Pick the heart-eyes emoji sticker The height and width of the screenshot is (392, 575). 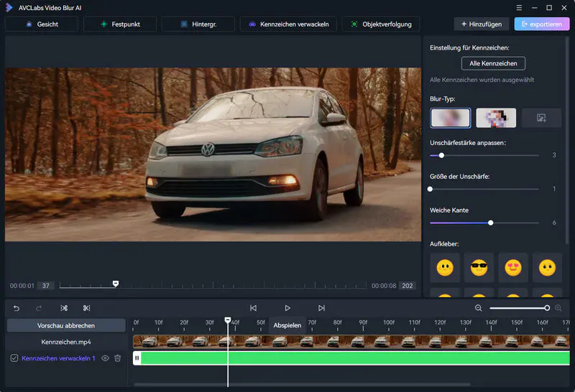tap(513, 268)
